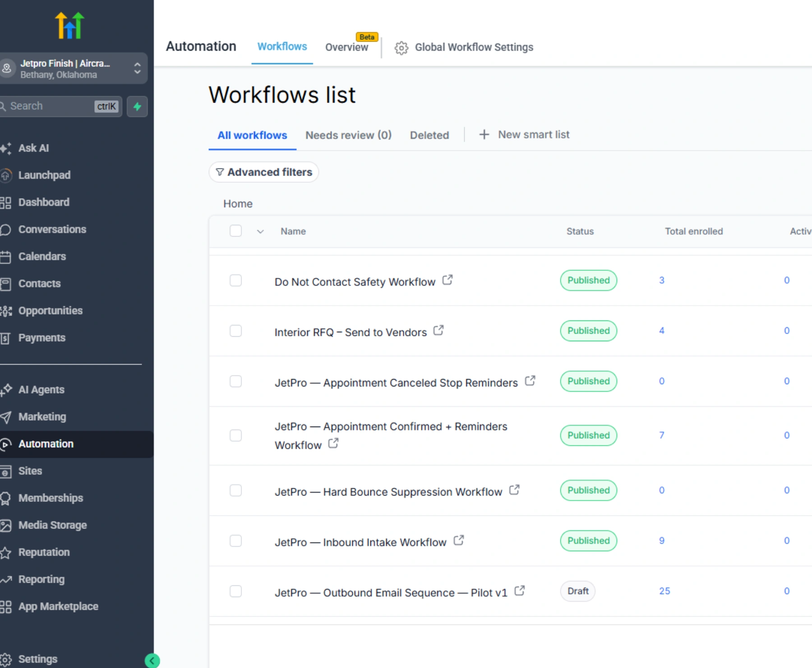Open Payments from the sidebar
Screen dimensions: 812x668
42,338
